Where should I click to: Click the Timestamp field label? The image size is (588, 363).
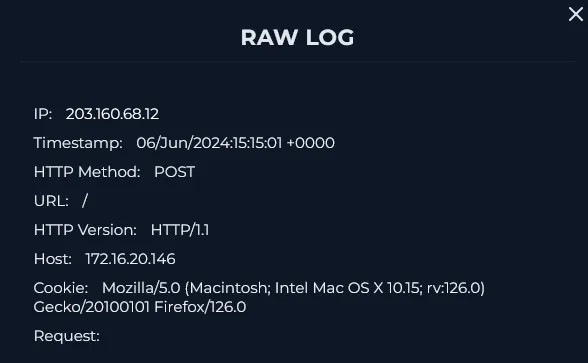[78, 143]
